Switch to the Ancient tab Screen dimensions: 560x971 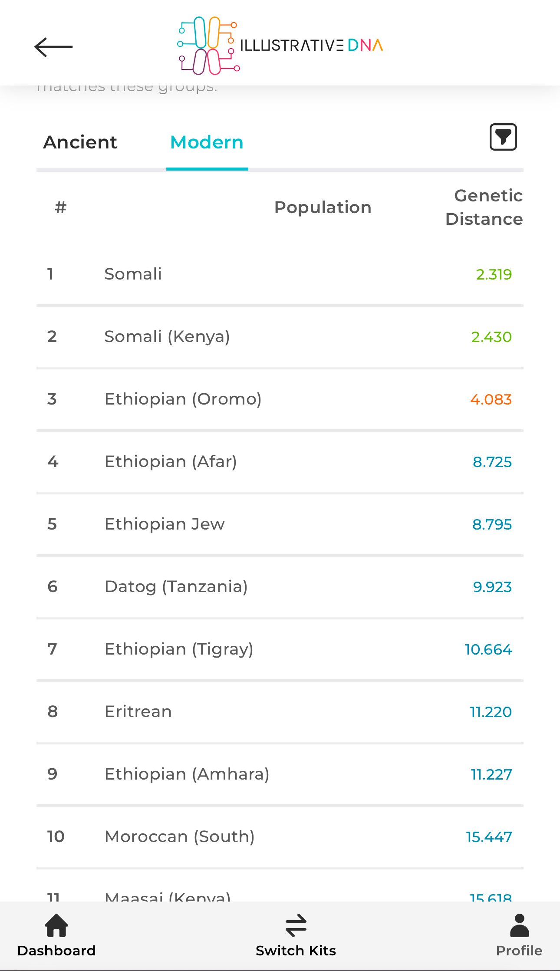(x=80, y=142)
